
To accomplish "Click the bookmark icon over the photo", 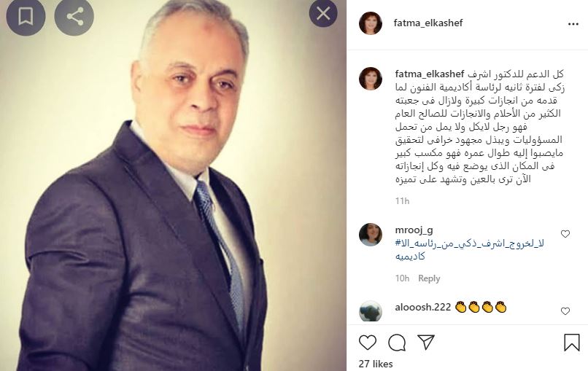I will (x=26, y=17).
